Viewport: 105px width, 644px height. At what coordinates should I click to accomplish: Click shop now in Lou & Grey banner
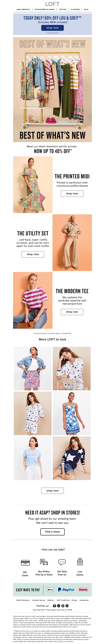[52, 28]
